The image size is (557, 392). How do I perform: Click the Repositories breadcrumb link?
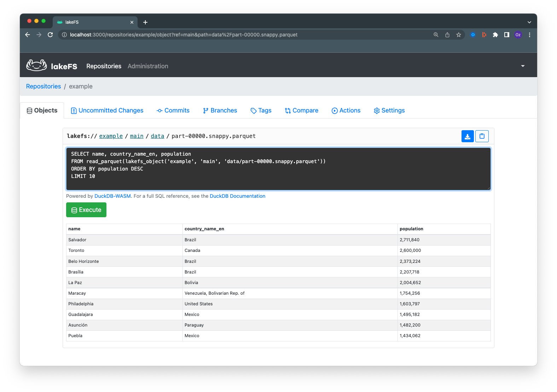coord(43,86)
